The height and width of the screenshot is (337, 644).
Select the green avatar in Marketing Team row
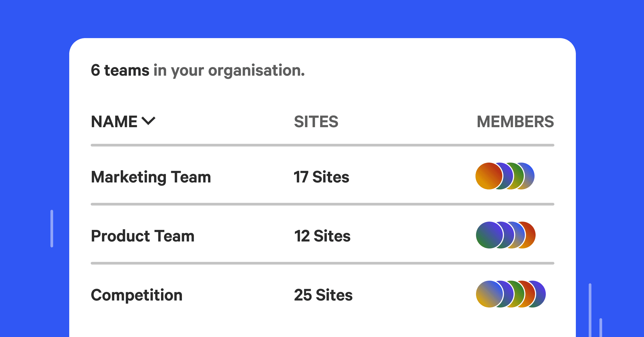pos(519,176)
